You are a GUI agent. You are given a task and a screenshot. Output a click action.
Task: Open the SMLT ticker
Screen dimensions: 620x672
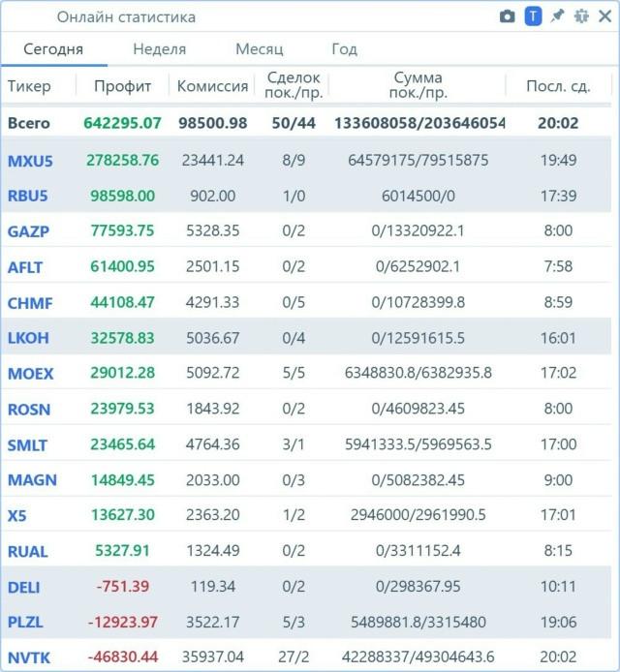click(x=27, y=445)
